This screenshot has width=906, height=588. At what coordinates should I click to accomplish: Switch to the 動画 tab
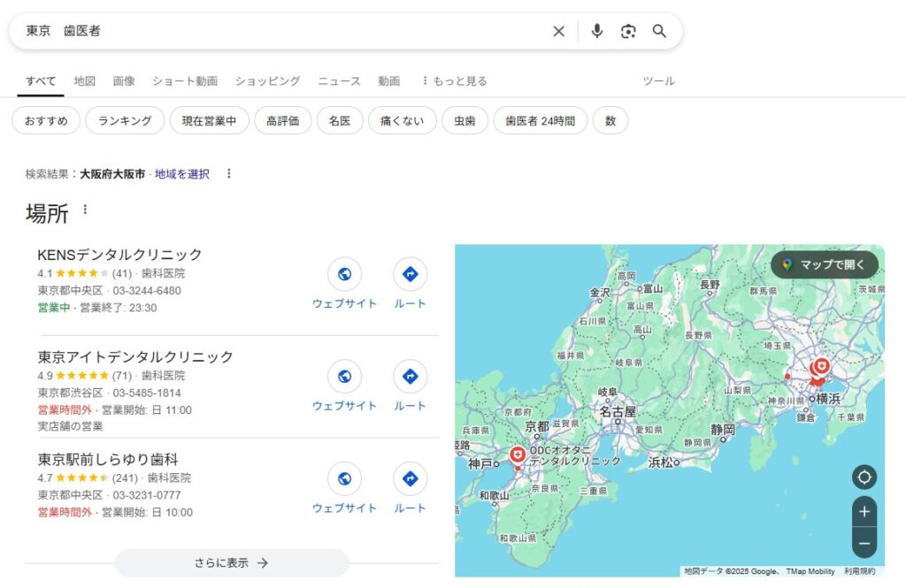(x=389, y=80)
